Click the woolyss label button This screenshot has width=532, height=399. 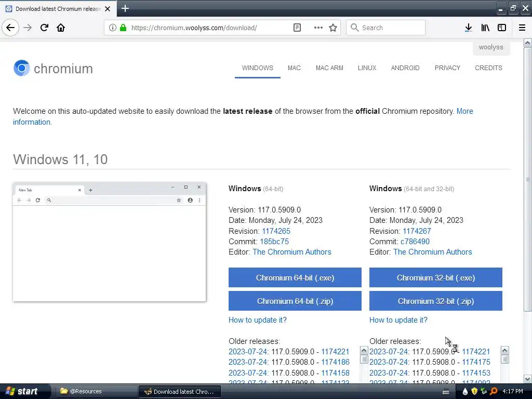click(491, 47)
